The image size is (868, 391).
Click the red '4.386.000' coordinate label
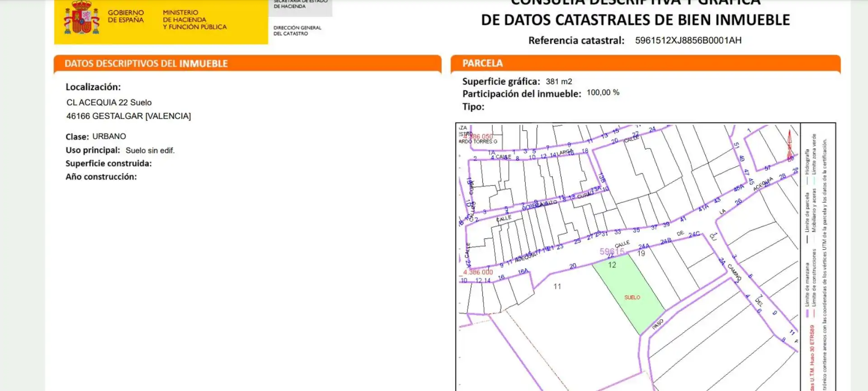478,272
